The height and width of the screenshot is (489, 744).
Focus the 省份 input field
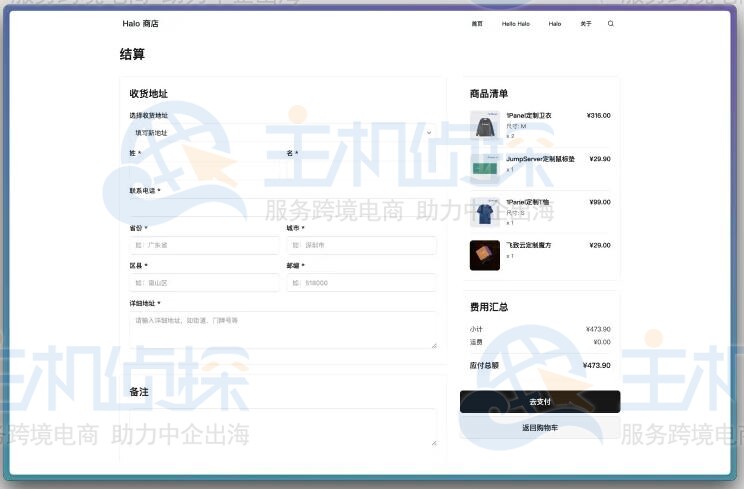(204, 245)
